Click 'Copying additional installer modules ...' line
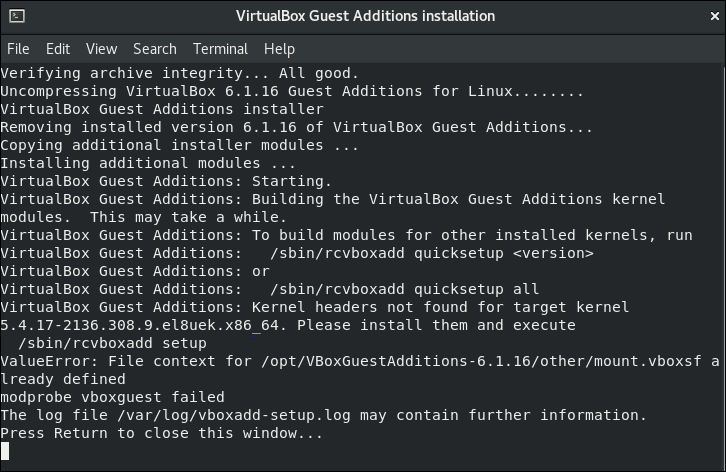Screen dimensions: 726x472 click(x=180, y=145)
